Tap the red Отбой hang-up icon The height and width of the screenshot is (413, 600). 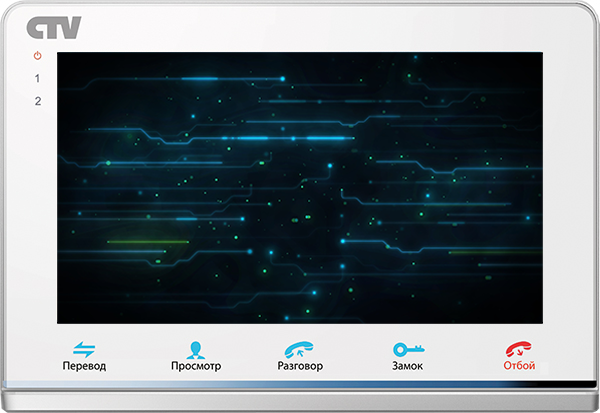pos(518,349)
